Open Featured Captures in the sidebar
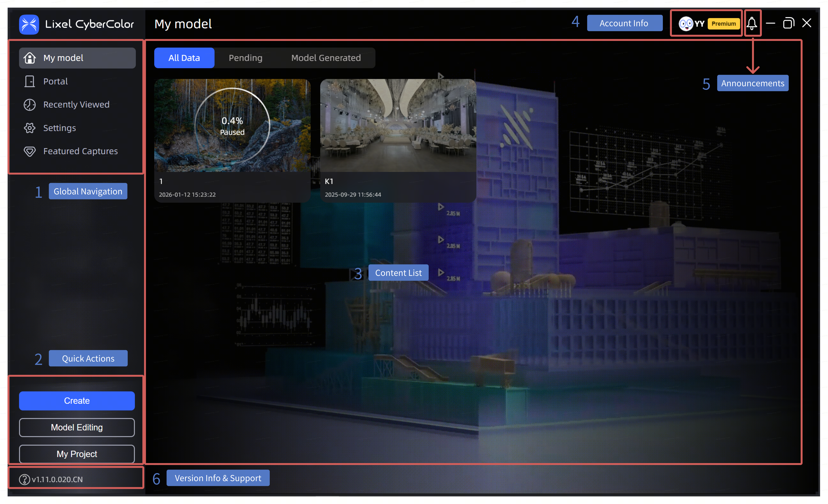This screenshot has height=504, width=828. tap(77, 151)
